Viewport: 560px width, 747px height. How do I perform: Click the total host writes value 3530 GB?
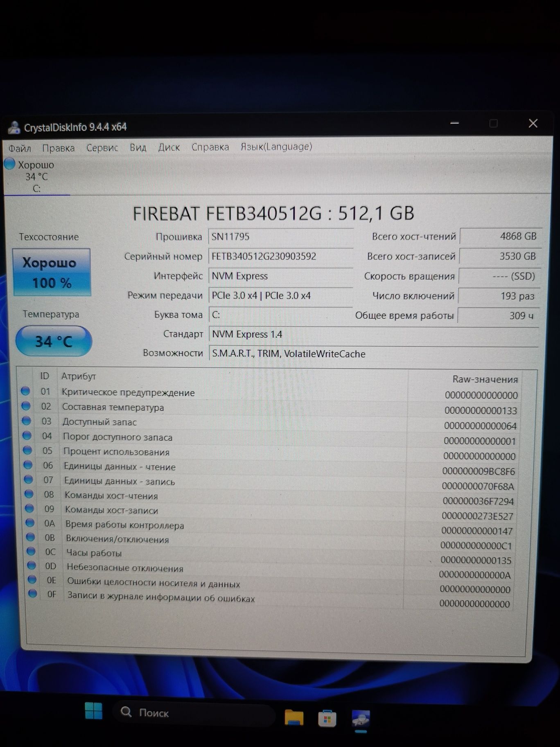point(500,256)
